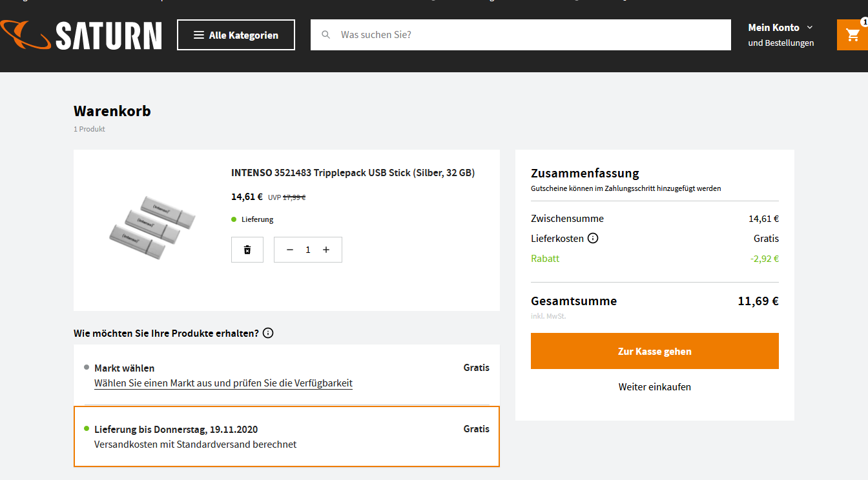Expand the Mein Konto dropdown
Screen dimensions: 868x480
[780, 28]
